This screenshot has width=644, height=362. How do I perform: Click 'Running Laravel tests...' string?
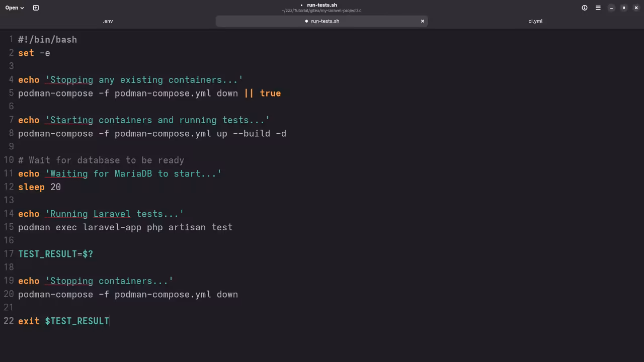114,214
